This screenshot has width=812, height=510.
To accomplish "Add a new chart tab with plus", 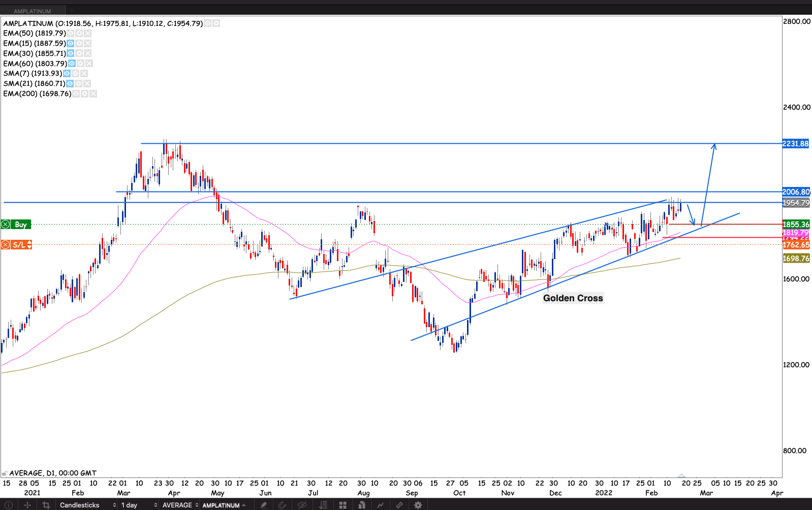I will 73,11.
